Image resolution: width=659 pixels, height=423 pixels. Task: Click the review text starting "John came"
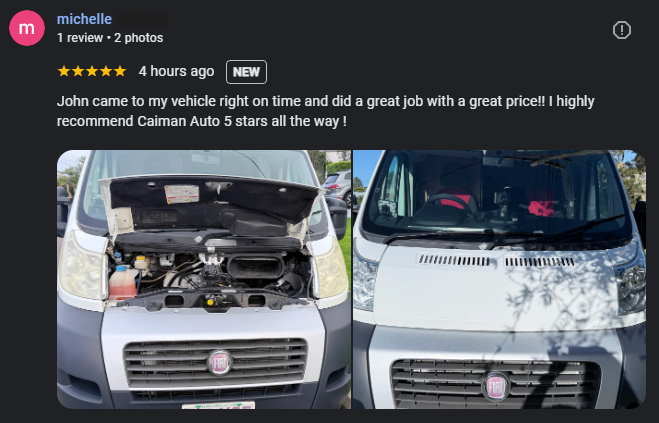coord(326,111)
